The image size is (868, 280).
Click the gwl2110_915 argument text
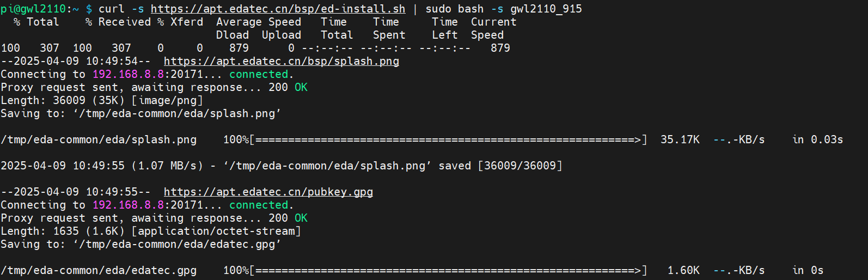coord(546,9)
